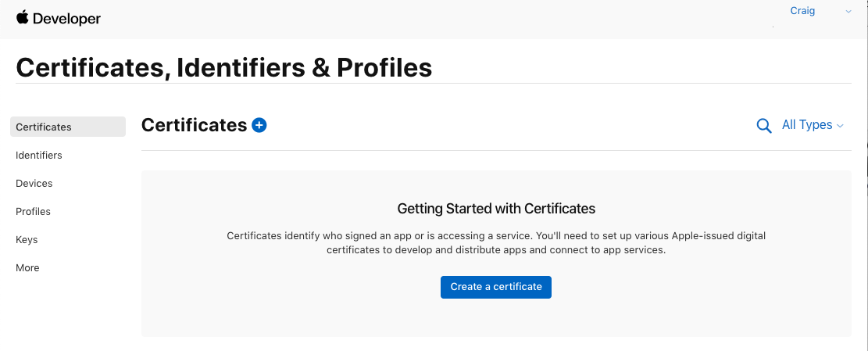
Task: Go to Identifiers in the sidebar
Action: point(39,155)
